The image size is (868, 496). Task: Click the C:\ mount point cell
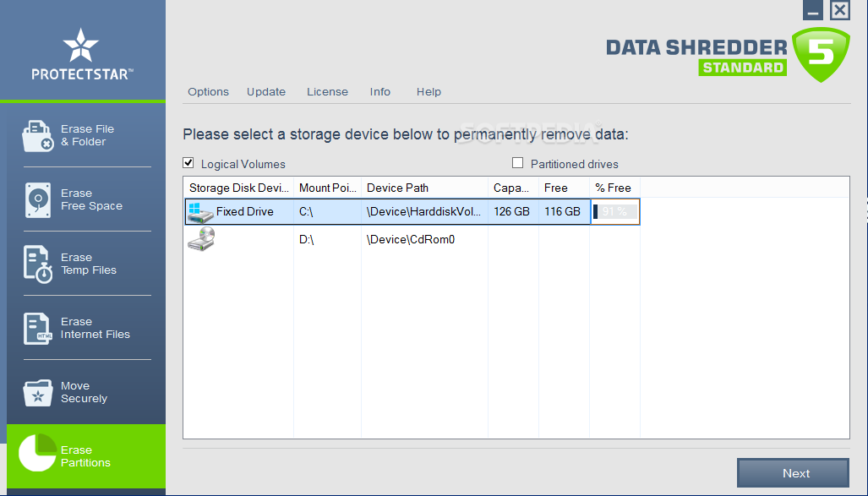tap(327, 211)
